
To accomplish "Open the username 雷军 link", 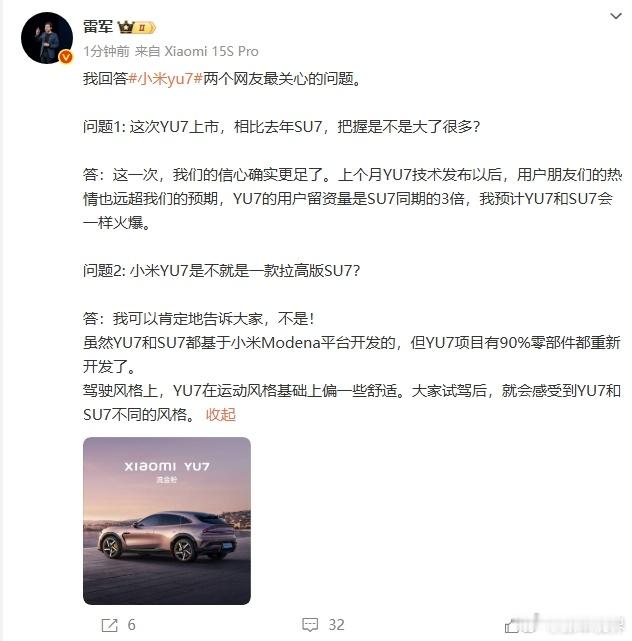I will (x=98, y=27).
